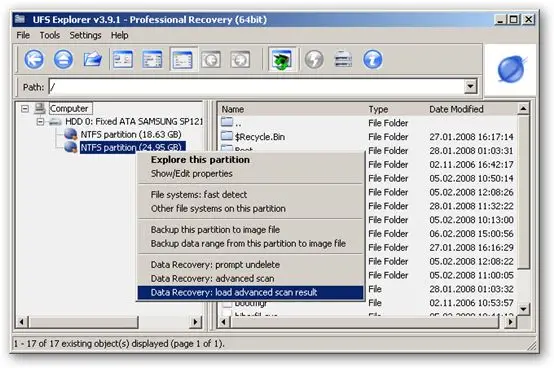Click the date 27.01.2008 16:17:14

coord(471,137)
